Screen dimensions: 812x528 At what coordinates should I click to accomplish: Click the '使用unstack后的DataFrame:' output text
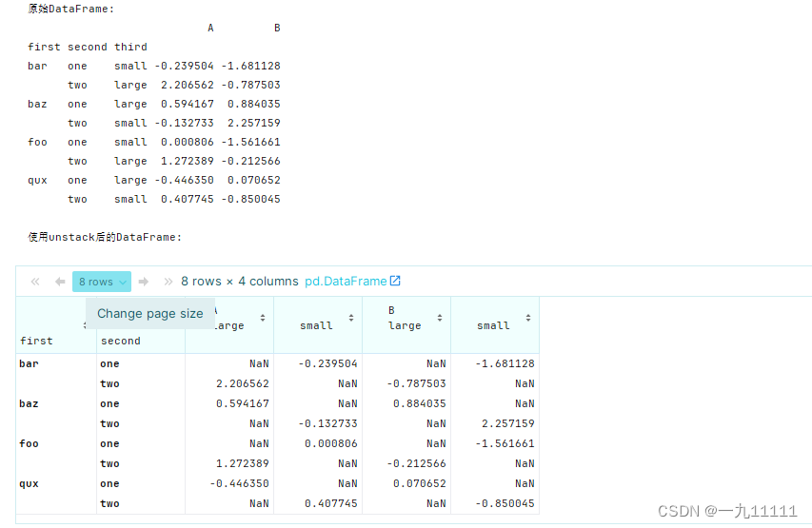pos(105,237)
